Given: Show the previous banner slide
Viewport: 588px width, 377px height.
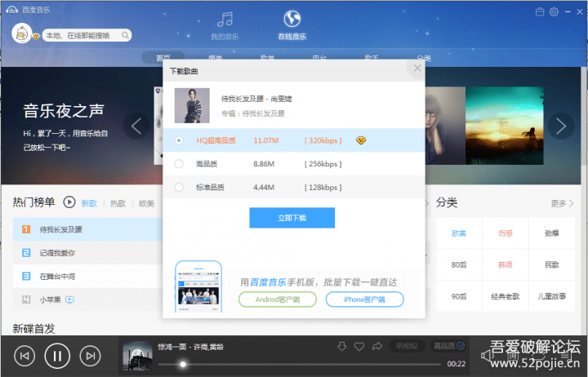Looking at the screenshot, I should pyautogui.click(x=136, y=126).
